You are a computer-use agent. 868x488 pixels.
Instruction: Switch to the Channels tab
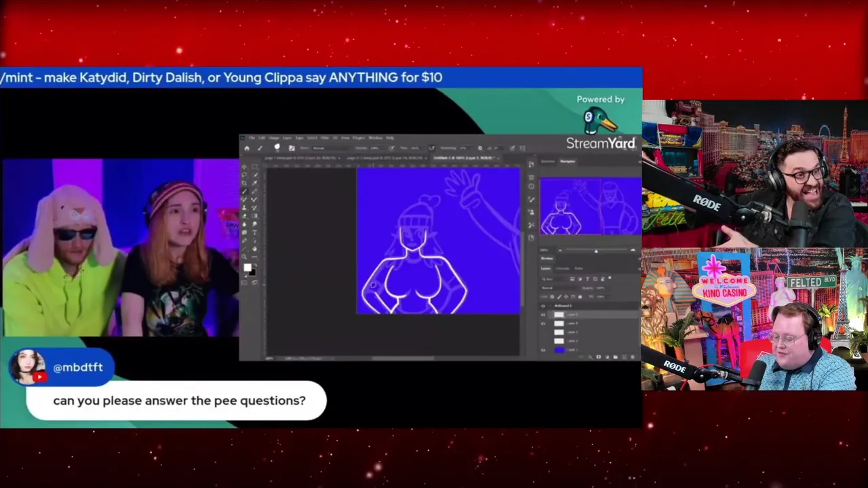click(x=562, y=268)
